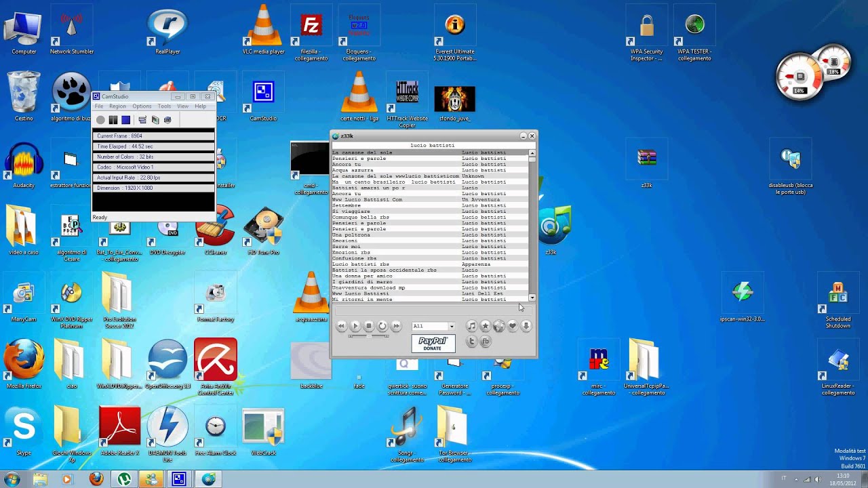Open Firefox from taskbar
This screenshot has height=488, width=868.
[x=96, y=479]
